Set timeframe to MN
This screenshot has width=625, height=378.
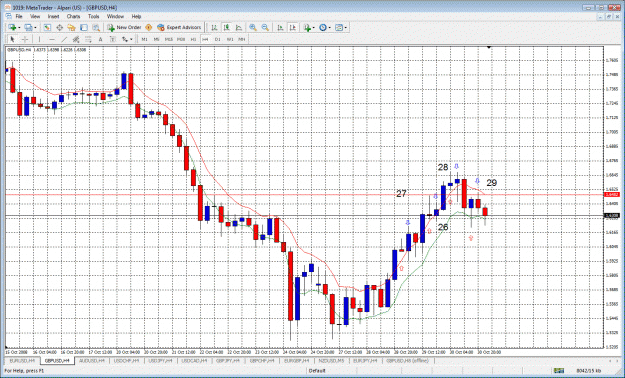click(x=242, y=39)
